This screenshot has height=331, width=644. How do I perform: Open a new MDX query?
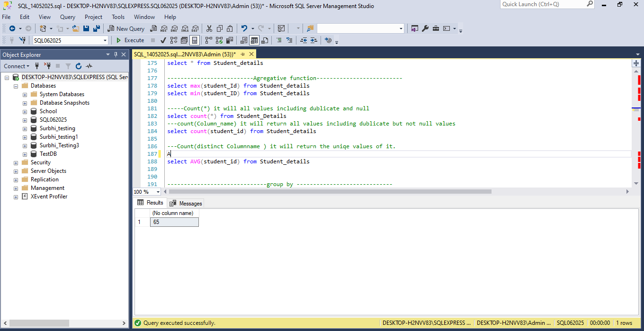coord(164,28)
